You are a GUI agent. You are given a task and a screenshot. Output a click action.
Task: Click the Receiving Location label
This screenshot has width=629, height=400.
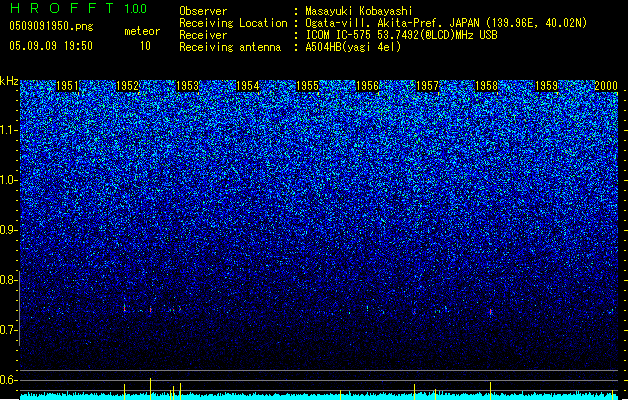point(233,23)
